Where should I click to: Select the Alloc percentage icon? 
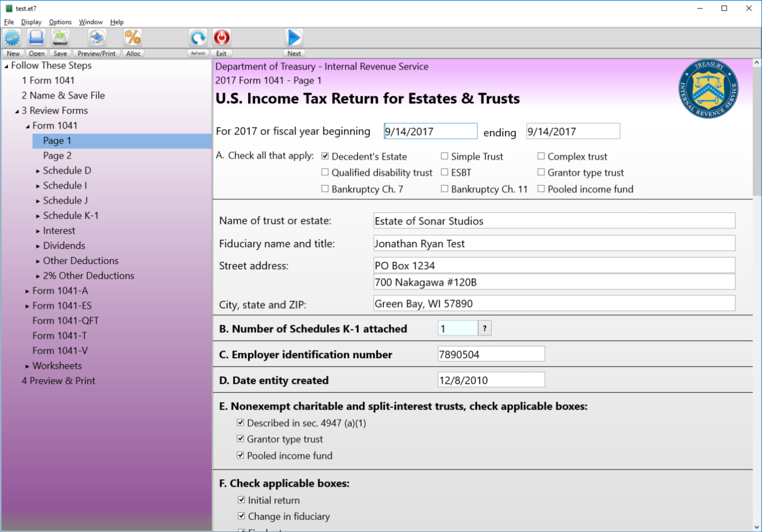[x=133, y=38]
